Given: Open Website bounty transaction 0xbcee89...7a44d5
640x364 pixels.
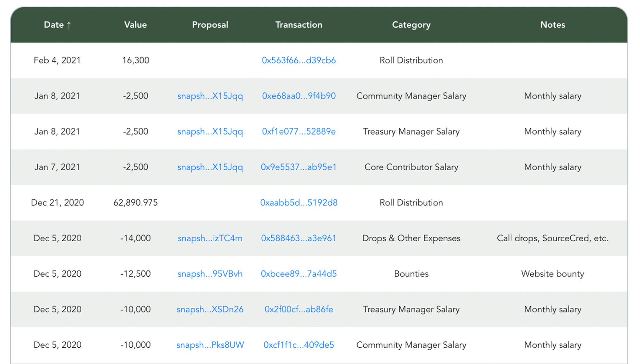Looking at the screenshot, I should (x=299, y=274).
